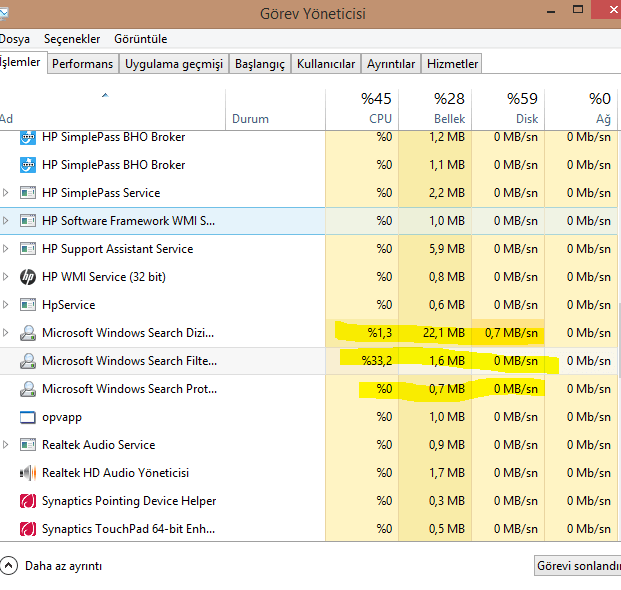Switch to the Performans tab
Image resolution: width=621 pixels, height=590 pixels.
click(x=82, y=64)
